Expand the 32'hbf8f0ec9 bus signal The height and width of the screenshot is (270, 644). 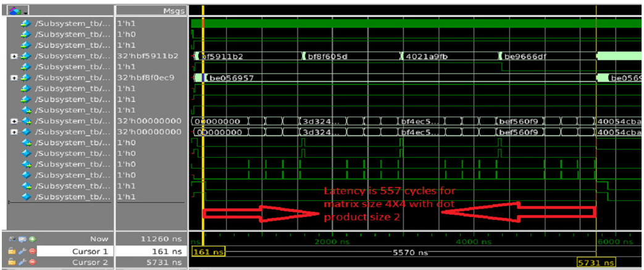[14, 78]
